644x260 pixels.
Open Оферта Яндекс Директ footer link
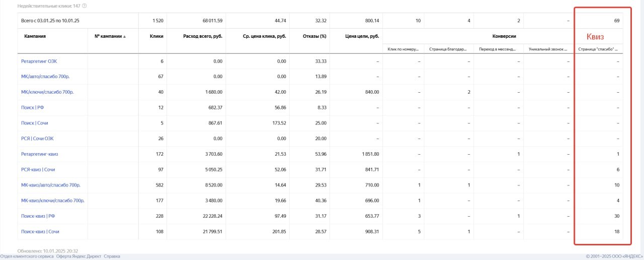[78, 256]
